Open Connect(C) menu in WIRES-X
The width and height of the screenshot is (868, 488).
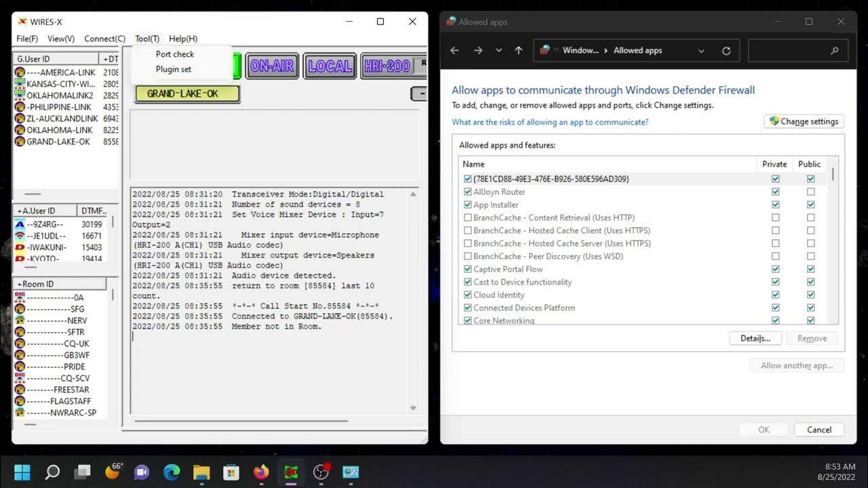pyautogui.click(x=104, y=39)
